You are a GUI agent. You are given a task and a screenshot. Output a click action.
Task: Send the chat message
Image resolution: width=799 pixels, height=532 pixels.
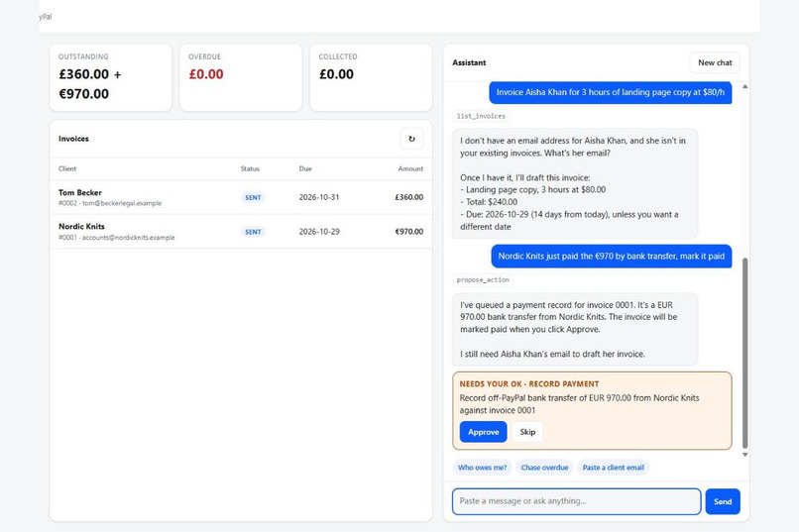[x=723, y=501]
